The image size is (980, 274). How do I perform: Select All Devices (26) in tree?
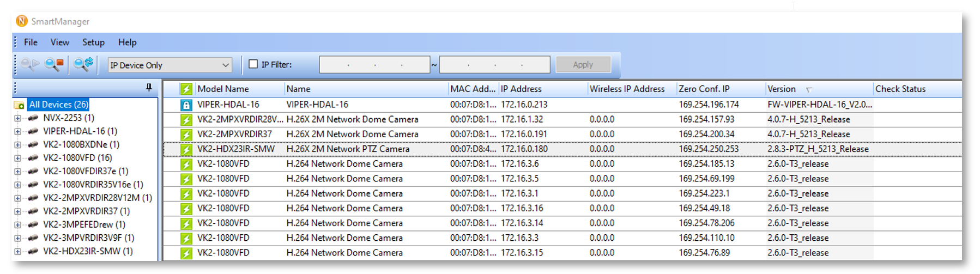58,105
